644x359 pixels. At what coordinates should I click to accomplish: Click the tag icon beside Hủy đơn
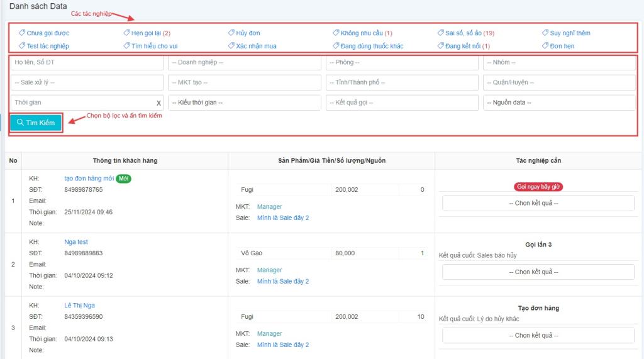[x=231, y=33]
